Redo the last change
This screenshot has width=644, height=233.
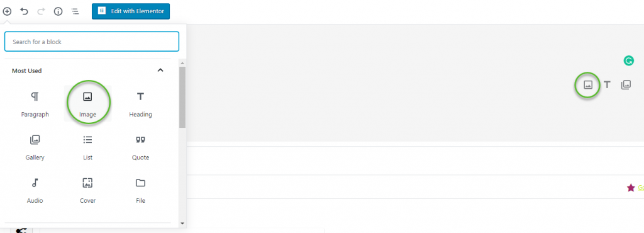coord(41,11)
